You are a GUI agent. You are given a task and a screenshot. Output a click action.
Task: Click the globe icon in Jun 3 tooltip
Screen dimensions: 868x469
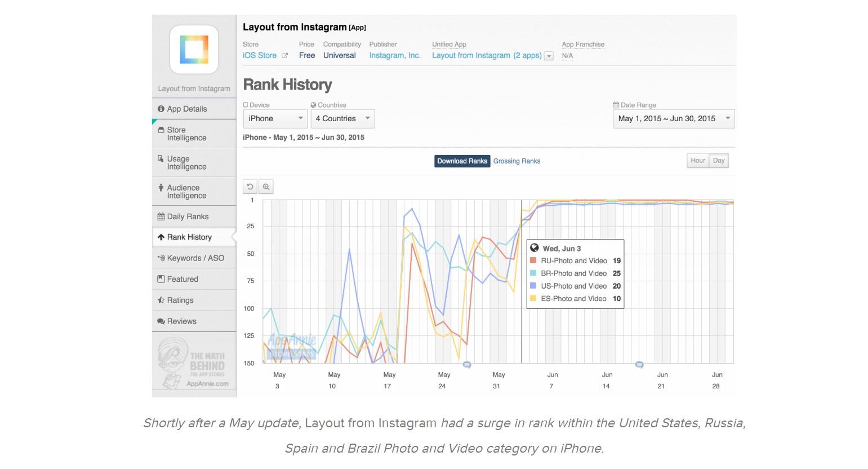tap(535, 248)
